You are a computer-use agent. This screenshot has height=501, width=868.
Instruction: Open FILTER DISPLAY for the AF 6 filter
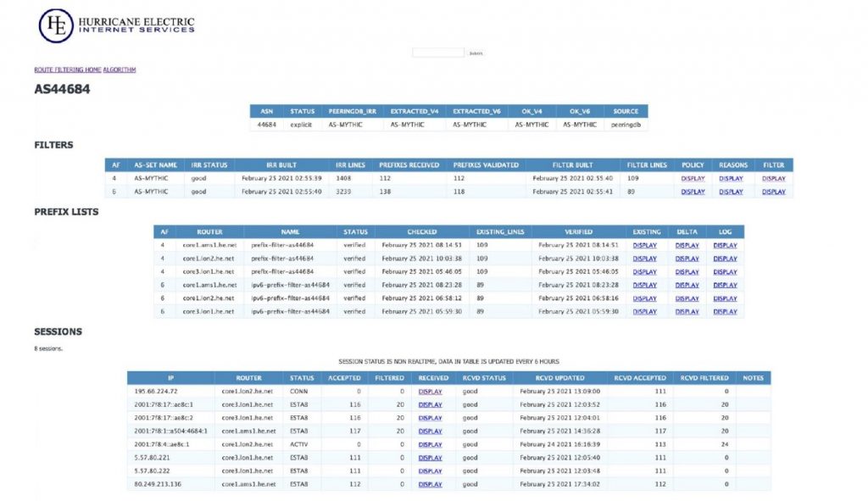(x=773, y=192)
